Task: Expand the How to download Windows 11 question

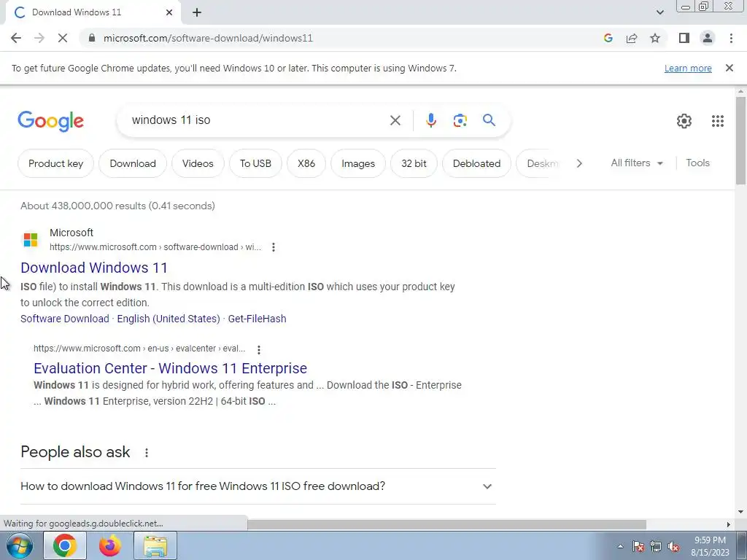Action: tap(258, 486)
